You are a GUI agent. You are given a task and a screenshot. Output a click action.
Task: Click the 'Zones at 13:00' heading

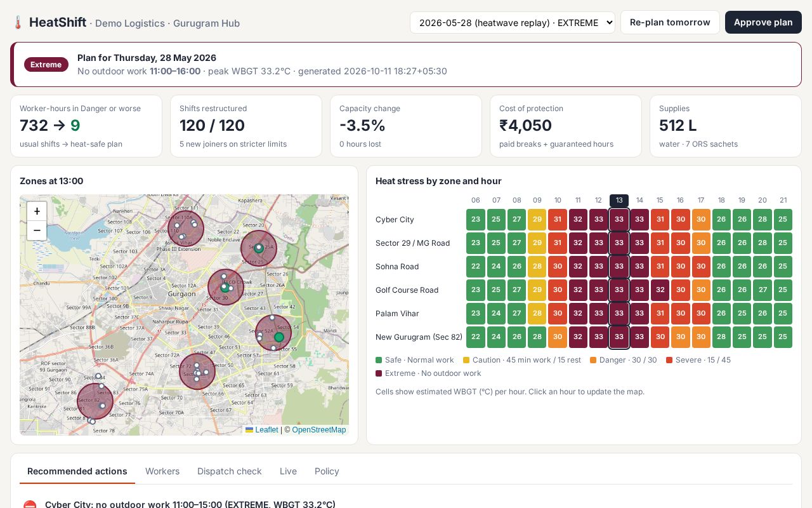51,181
